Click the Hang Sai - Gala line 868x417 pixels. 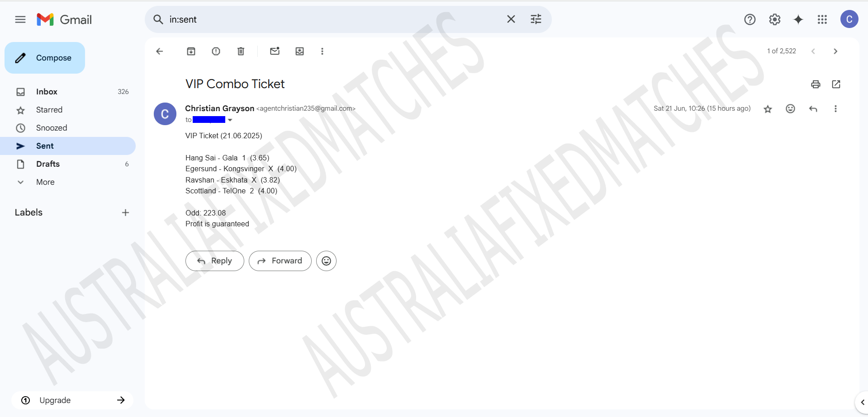click(x=227, y=158)
